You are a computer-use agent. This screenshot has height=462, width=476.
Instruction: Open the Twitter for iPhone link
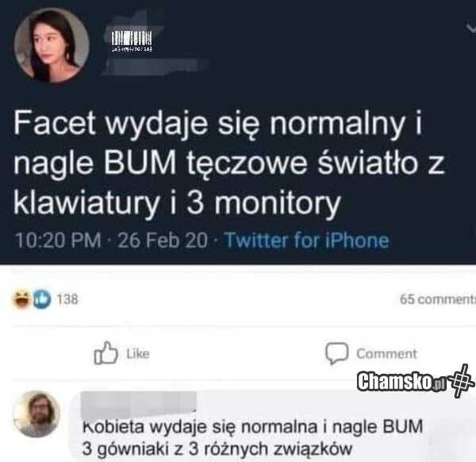(306, 241)
